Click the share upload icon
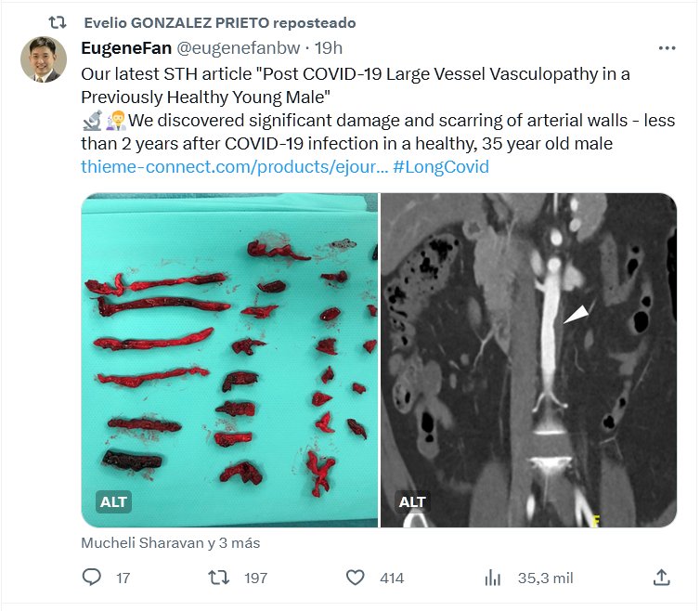The image size is (700, 611). [662, 578]
